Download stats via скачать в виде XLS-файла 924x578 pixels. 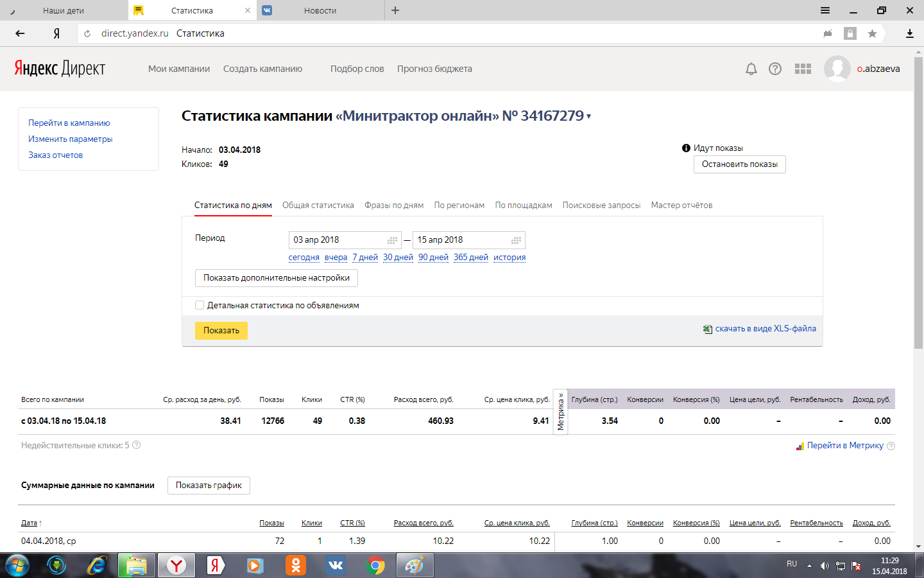[766, 329]
